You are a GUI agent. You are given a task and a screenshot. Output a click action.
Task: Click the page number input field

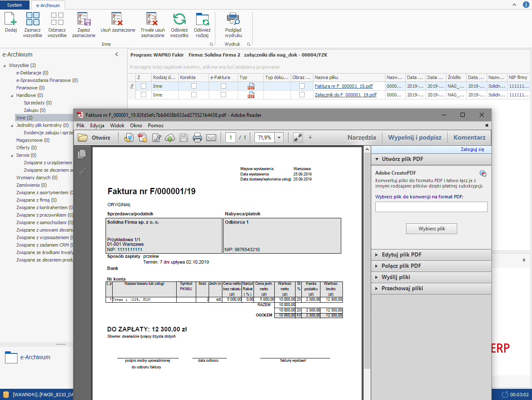pyautogui.click(x=231, y=138)
